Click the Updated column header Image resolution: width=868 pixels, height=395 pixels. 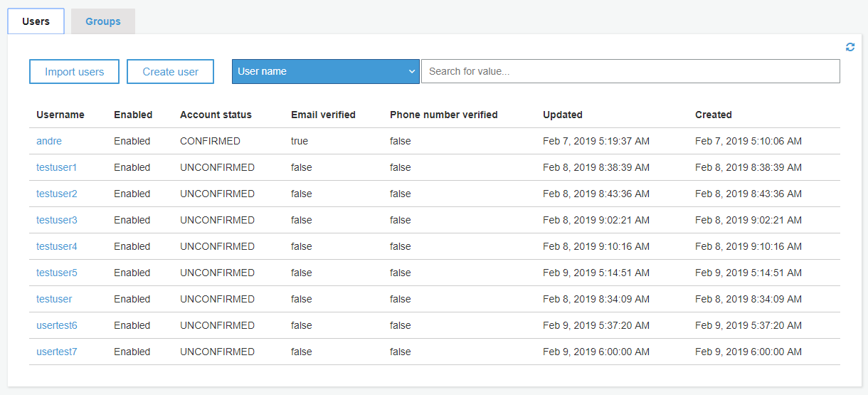point(563,115)
